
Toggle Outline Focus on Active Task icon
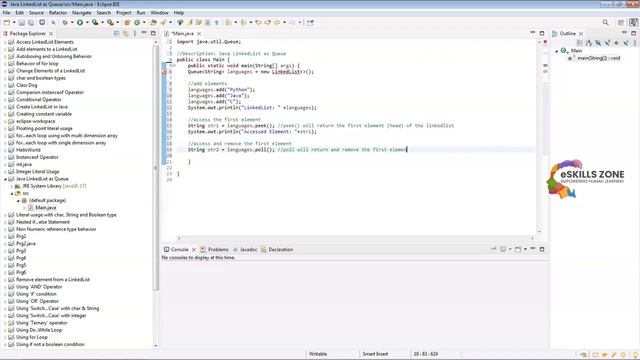point(579,42)
